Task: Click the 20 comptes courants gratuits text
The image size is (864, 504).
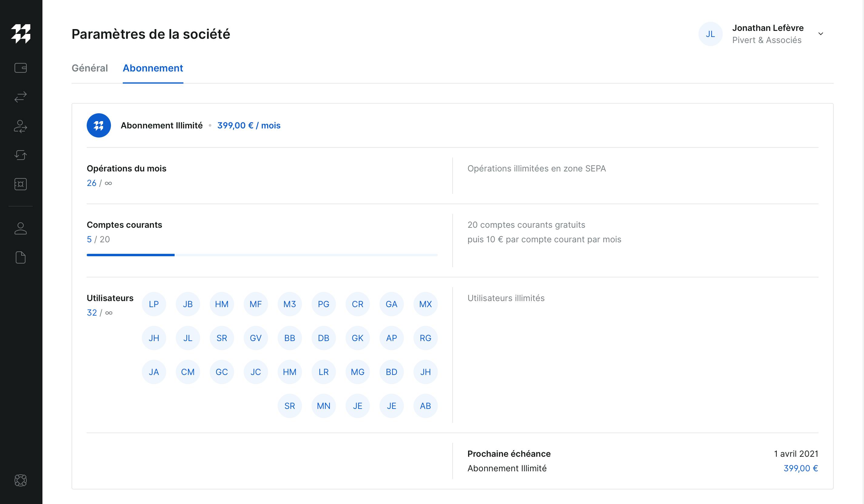Action: click(526, 225)
